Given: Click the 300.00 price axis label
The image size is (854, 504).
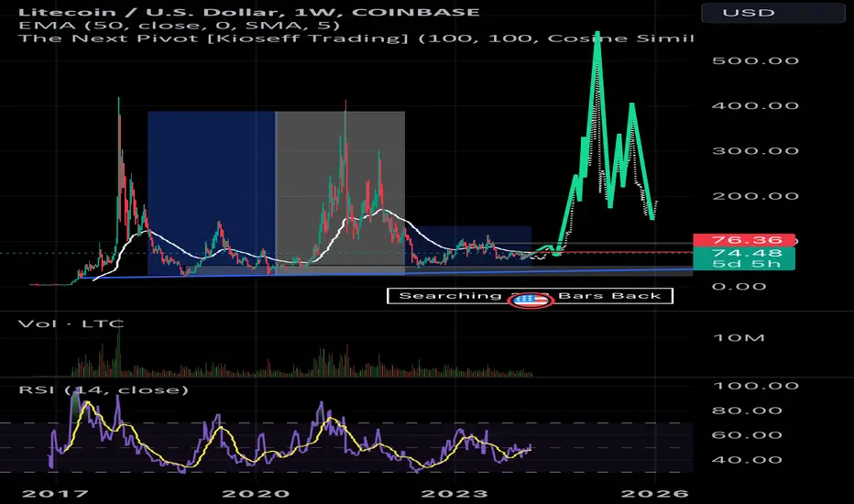Looking at the screenshot, I should pyautogui.click(x=755, y=151).
